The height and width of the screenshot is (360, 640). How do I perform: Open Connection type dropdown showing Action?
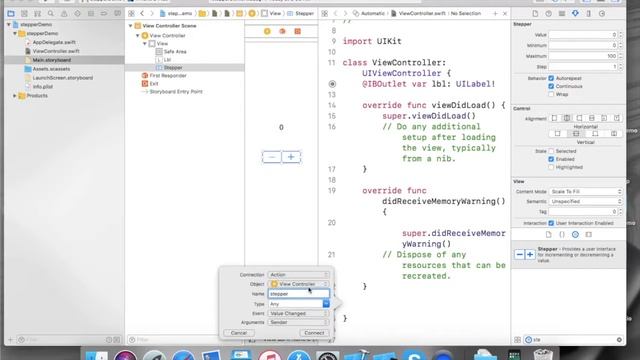tap(298, 275)
